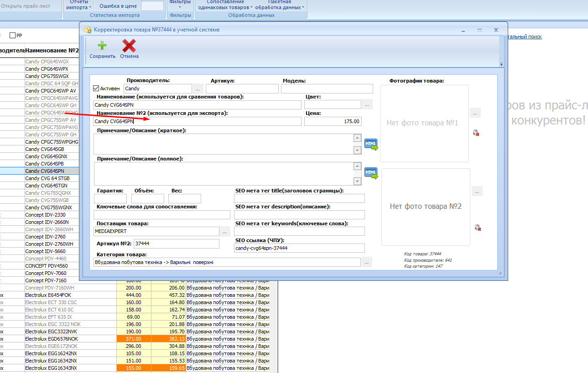Image resolution: width=588 pixels, height=373 pixels.
Task: Click the Вес input field
Action: (185, 198)
